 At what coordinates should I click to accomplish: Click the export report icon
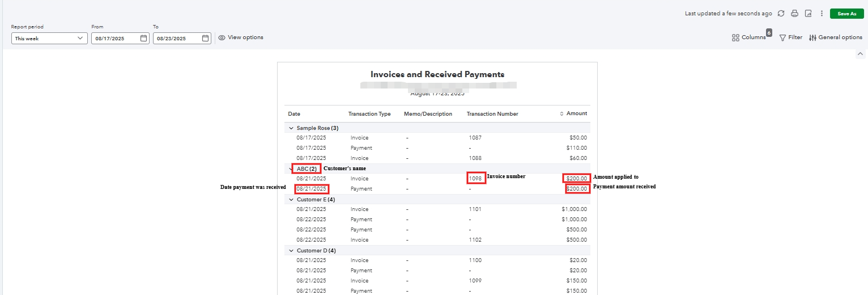pyautogui.click(x=808, y=14)
